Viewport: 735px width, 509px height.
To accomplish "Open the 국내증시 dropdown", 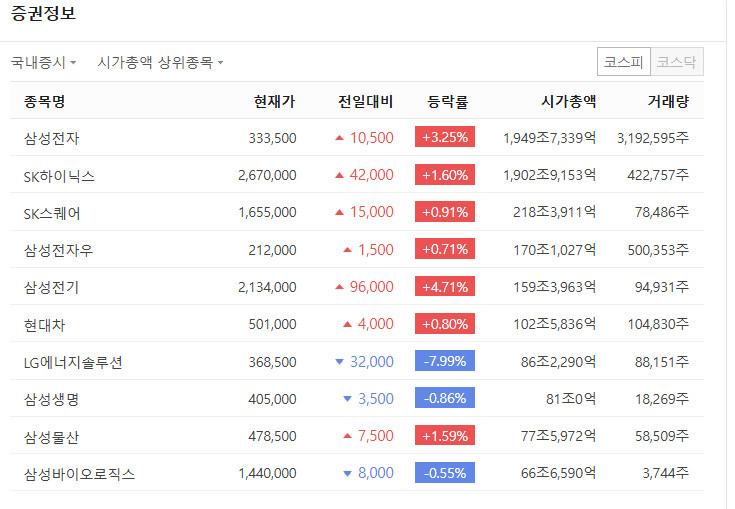I will [x=43, y=62].
